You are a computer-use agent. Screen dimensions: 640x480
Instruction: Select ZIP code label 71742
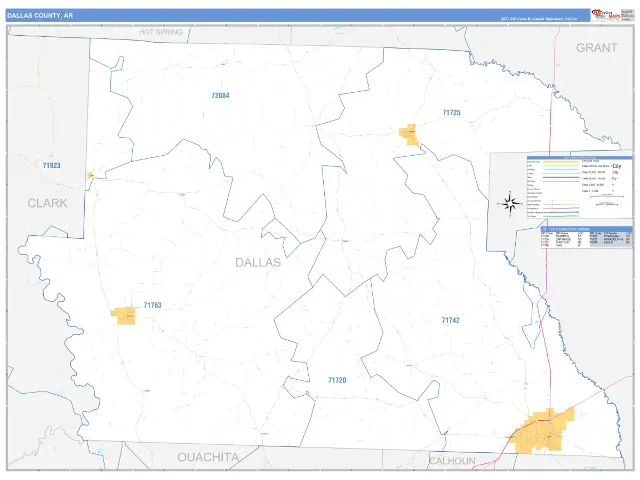451,320
